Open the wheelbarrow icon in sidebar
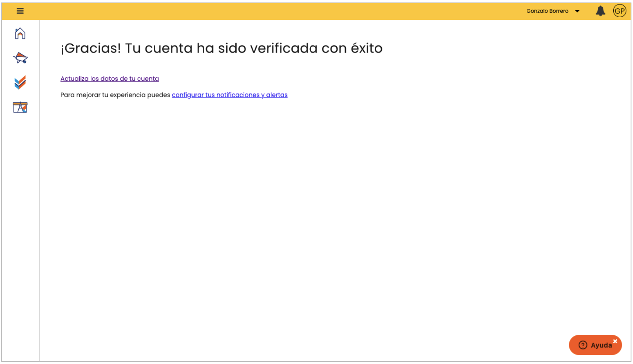This screenshot has height=364, width=633. pyautogui.click(x=20, y=58)
